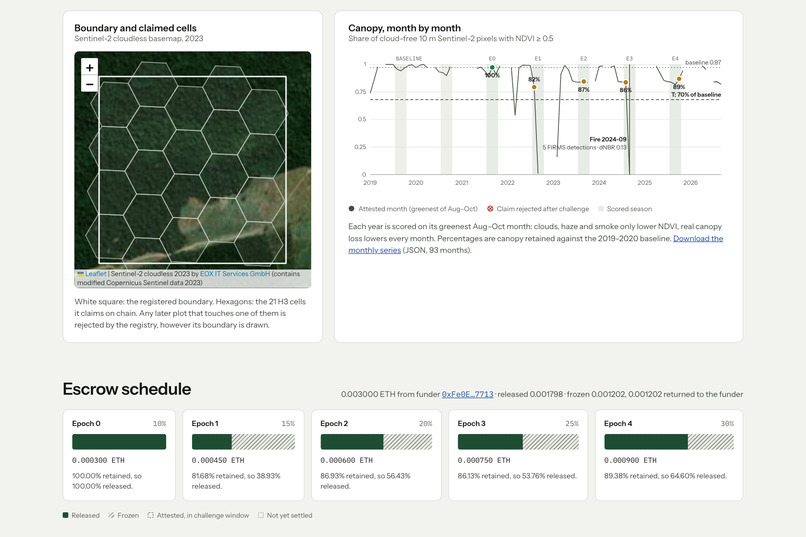Click Epoch 4 release progress bar

[669, 442]
